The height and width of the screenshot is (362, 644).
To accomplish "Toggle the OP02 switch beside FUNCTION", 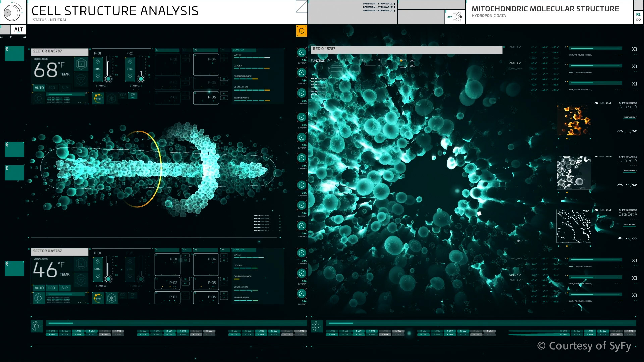I will point(403,66).
